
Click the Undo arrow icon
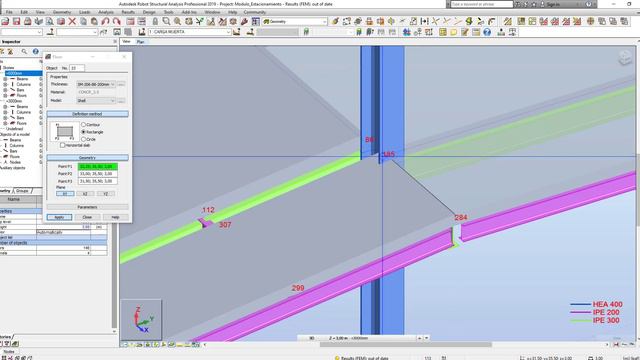pos(105,21)
